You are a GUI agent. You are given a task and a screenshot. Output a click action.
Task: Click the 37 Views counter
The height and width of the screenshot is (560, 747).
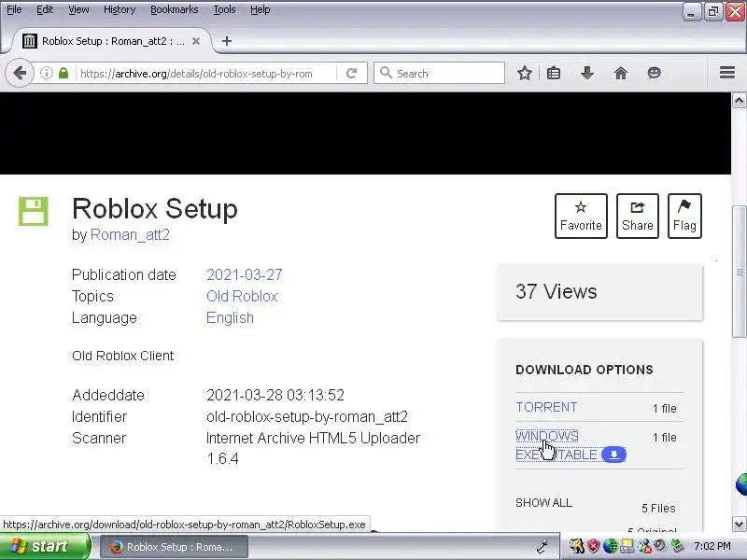point(556,291)
